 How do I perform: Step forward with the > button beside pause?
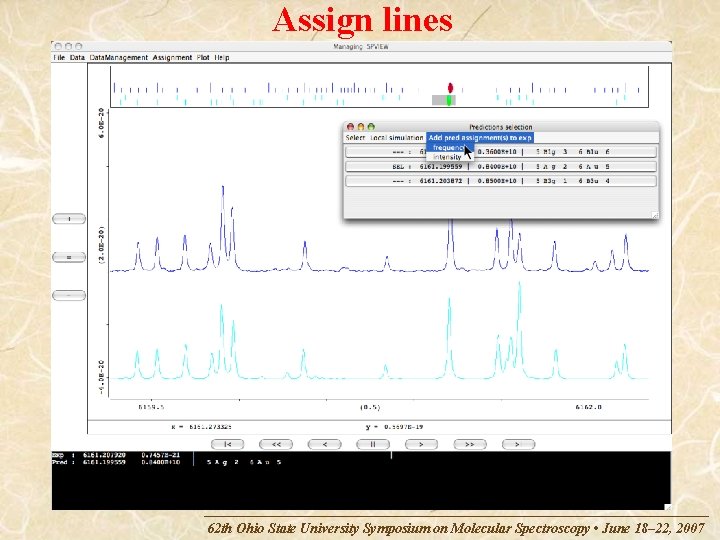pyautogui.click(x=421, y=444)
